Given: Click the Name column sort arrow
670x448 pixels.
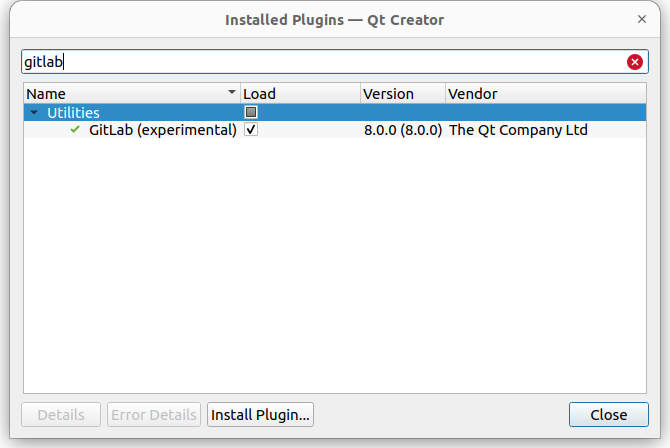Looking at the screenshot, I should [232, 94].
